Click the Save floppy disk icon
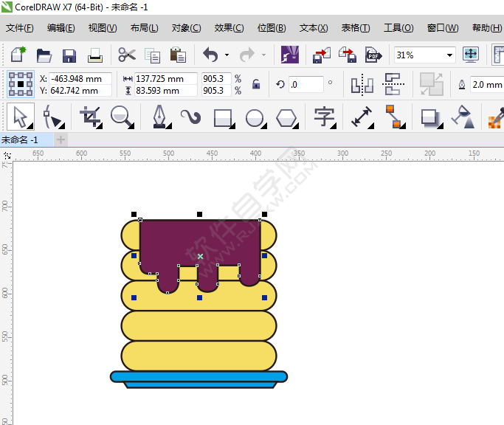This screenshot has height=425, width=504. point(69,55)
